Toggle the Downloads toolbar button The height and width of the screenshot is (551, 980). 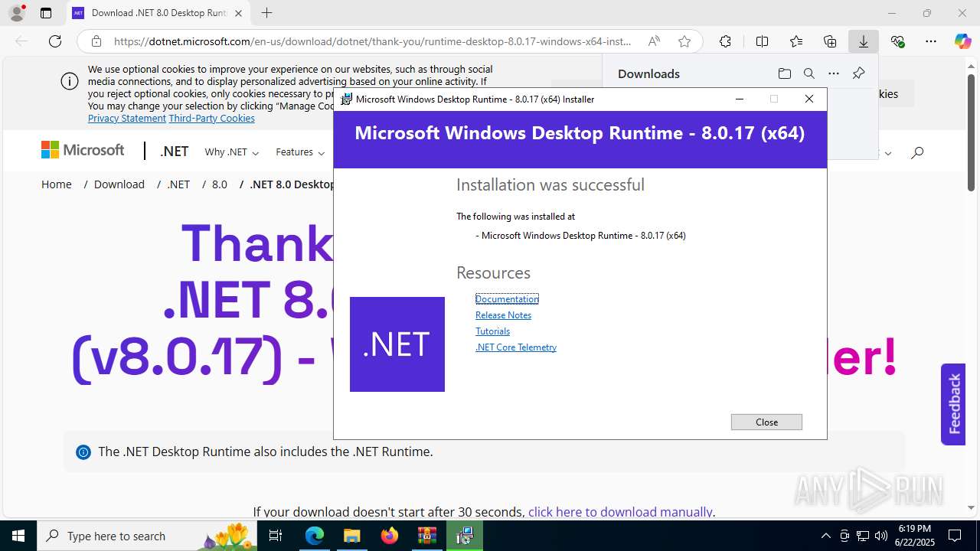[x=864, y=41]
